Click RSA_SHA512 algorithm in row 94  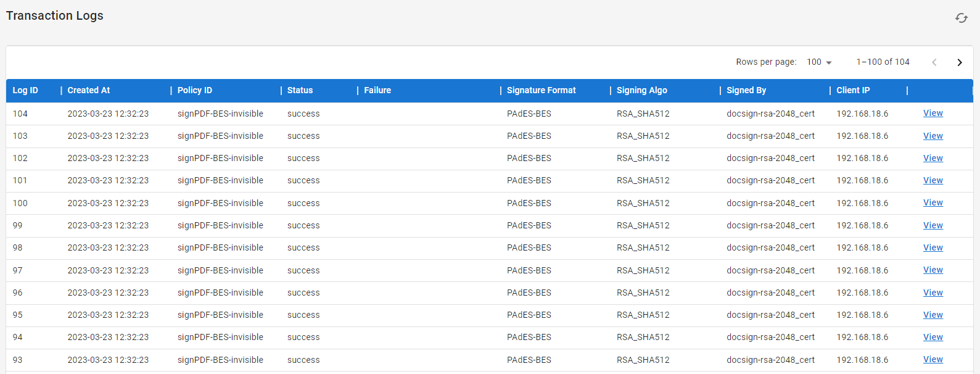[x=643, y=337]
